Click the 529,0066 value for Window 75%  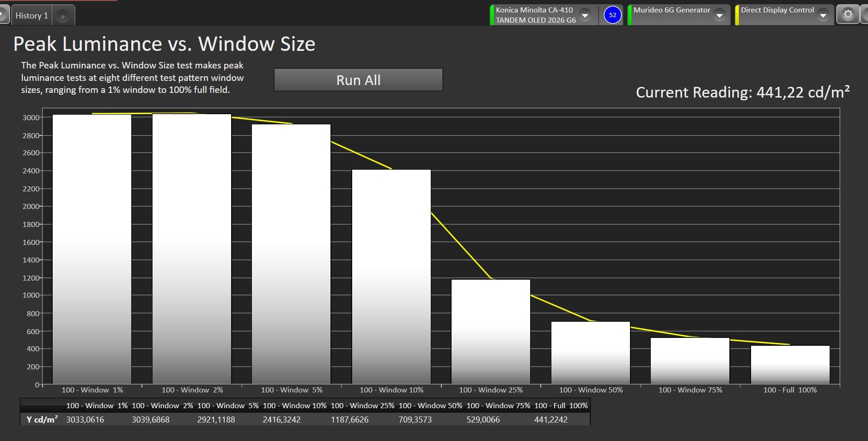tap(483, 420)
